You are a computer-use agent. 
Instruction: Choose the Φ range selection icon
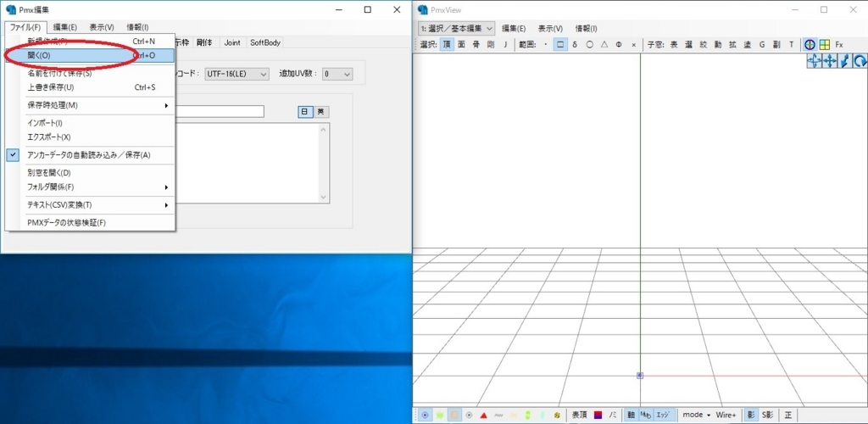click(x=619, y=45)
